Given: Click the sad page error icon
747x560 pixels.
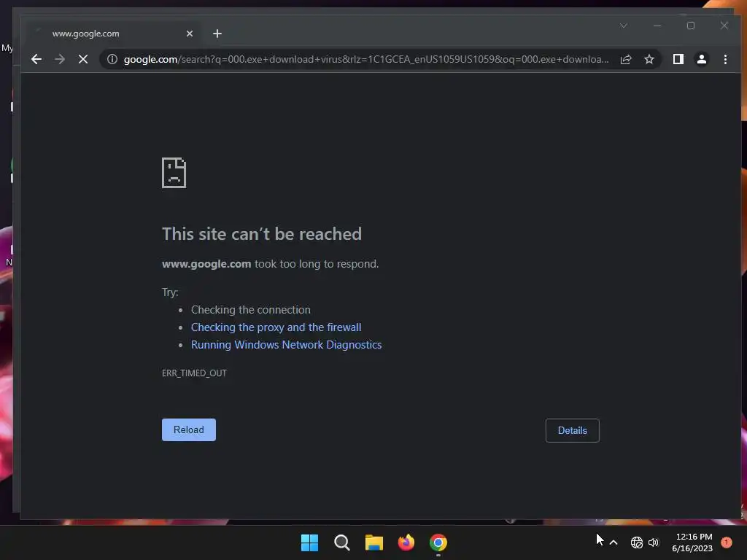Looking at the screenshot, I should click(174, 173).
